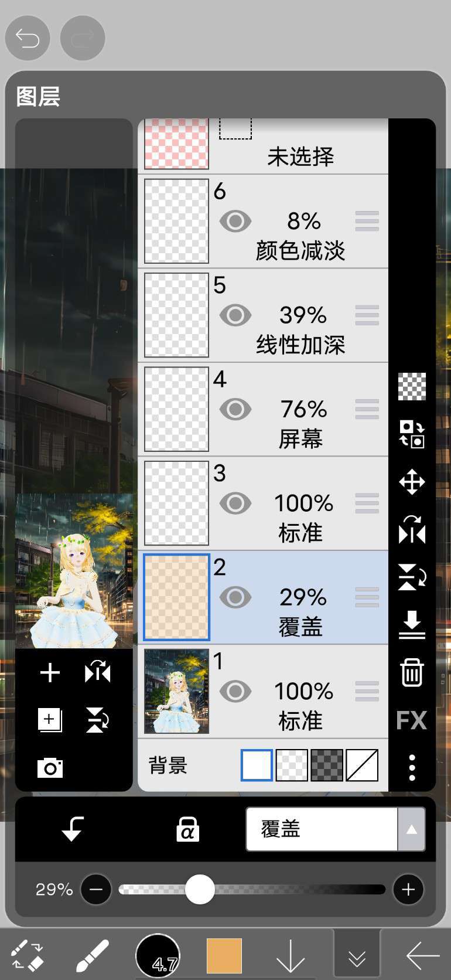Delete layer with trash can icon
The height and width of the screenshot is (980, 451).
pos(412,672)
